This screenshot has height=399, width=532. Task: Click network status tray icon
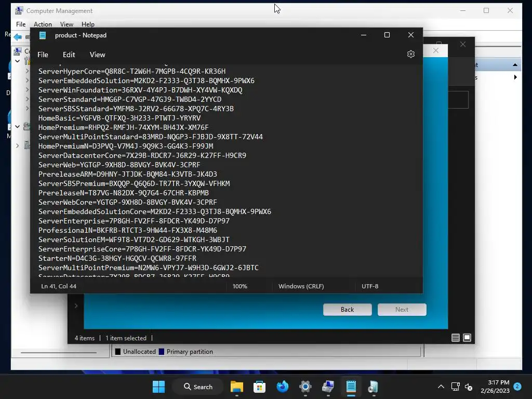coord(455,387)
